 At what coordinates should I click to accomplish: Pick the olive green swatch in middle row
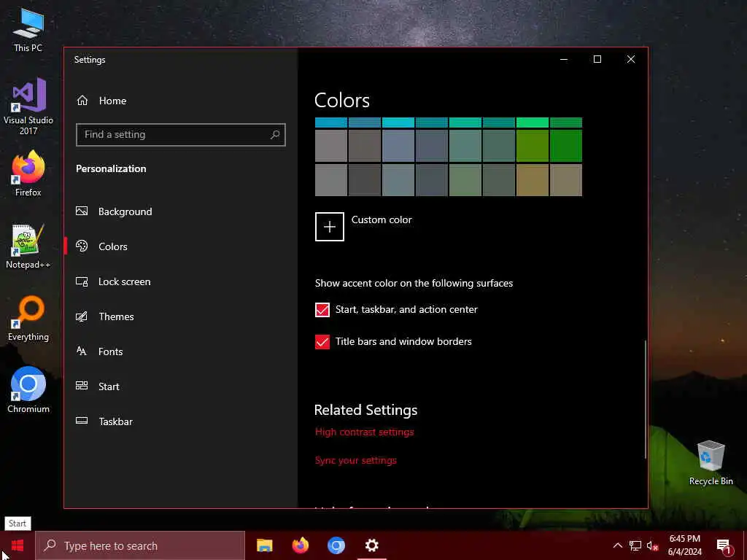(x=532, y=146)
